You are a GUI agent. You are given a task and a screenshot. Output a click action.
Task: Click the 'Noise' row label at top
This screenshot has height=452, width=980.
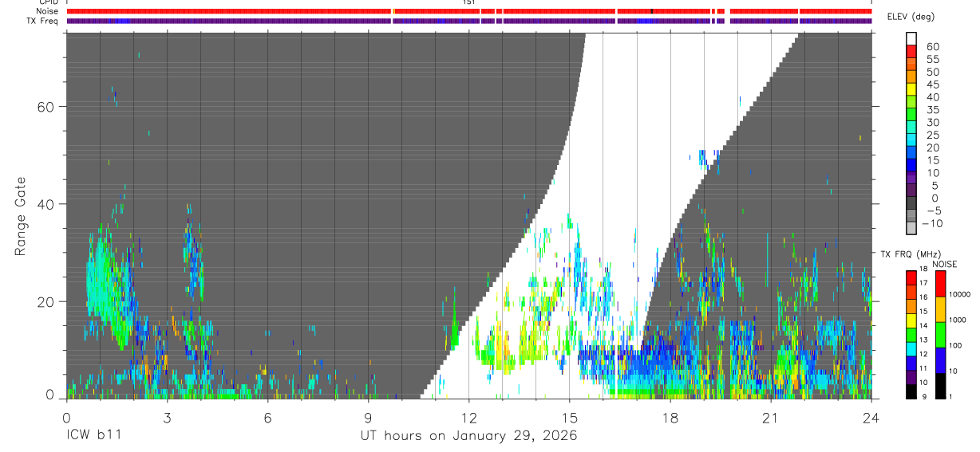pyautogui.click(x=47, y=11)
